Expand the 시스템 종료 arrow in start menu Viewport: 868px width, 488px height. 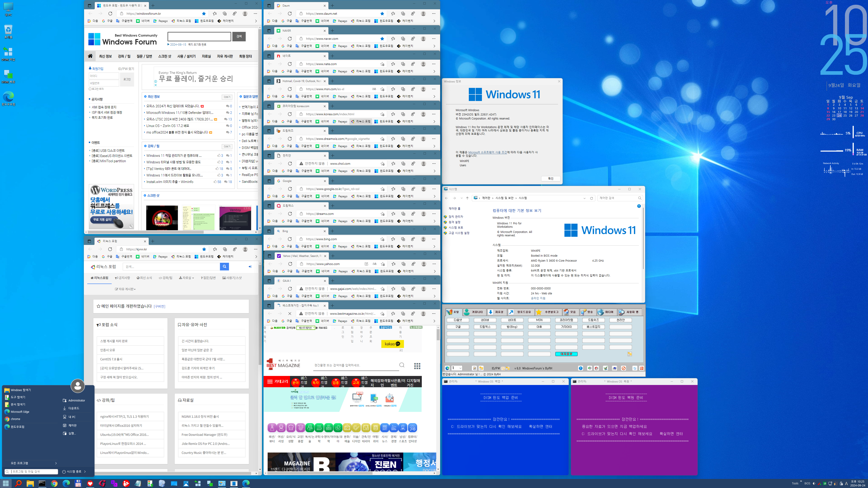(85, 472)
